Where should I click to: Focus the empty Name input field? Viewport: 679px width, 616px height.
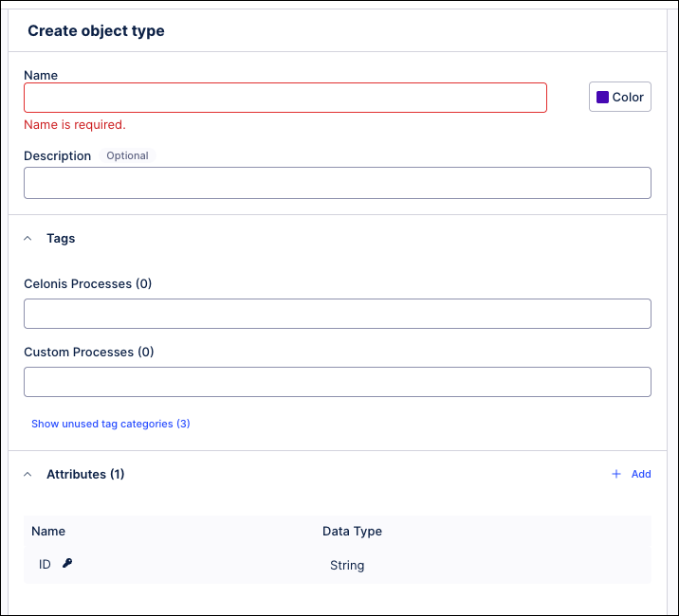284,98
